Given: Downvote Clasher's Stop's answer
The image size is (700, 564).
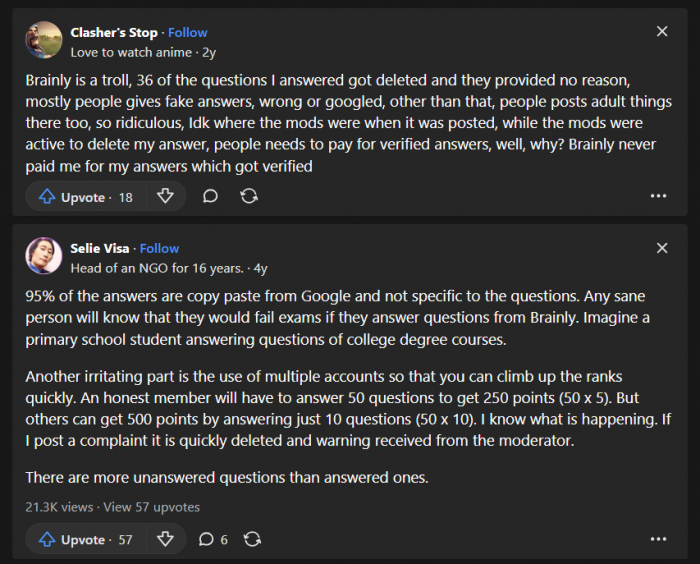Looking at the screenshot, I should coord(166,197).
